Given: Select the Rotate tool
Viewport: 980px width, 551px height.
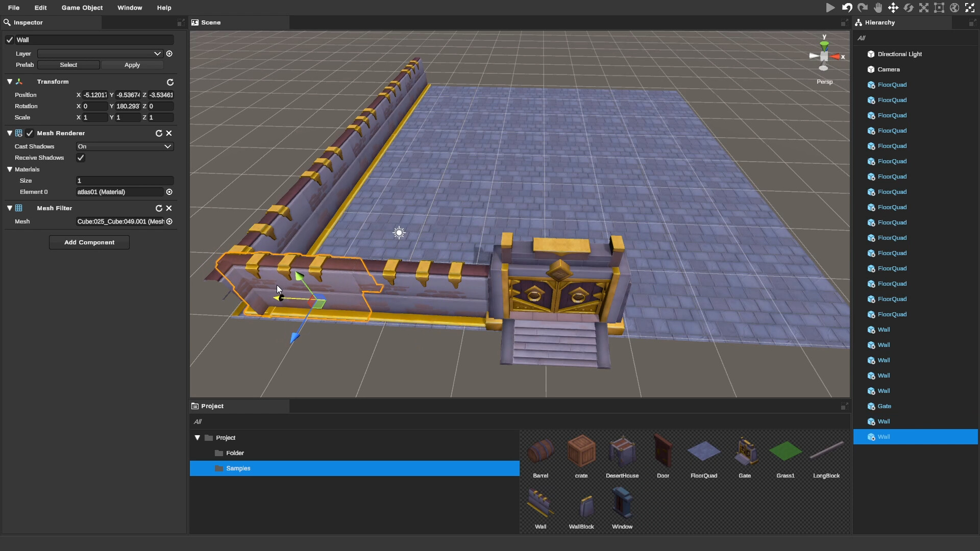Looking at the screenshot, I should tap(909, 8).
